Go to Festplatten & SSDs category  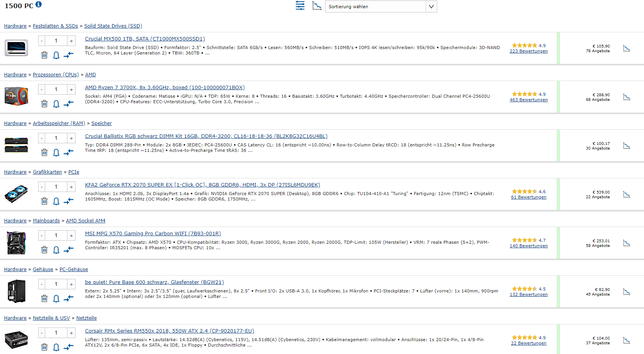click(x=55, y=26)
